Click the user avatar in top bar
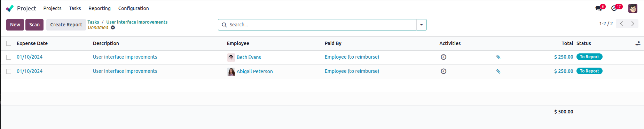Image resolution: width=644 pixels, height=129 pixels. coord(633,8)
